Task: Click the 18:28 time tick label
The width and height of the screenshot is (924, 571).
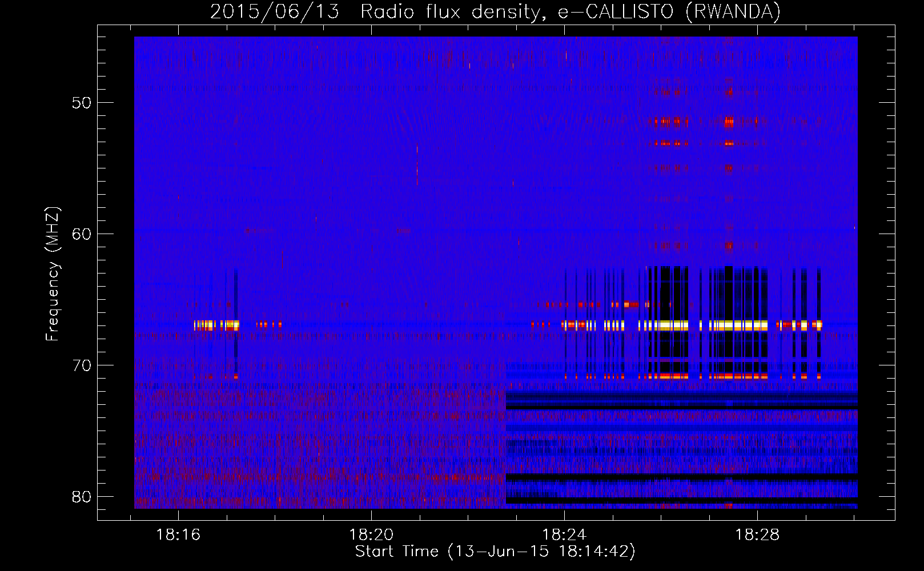Action: click(x=757, y=535)
